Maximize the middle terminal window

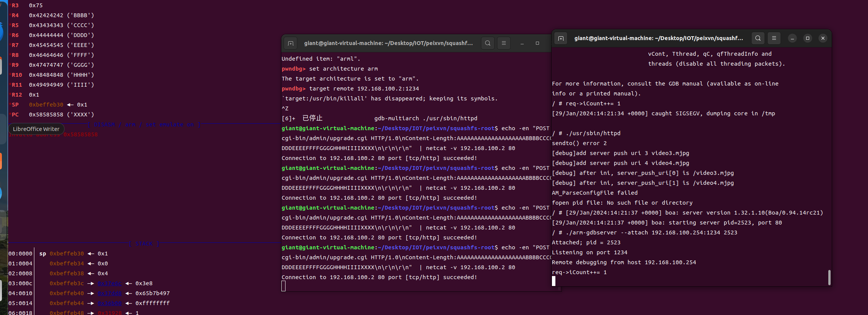tap(537, 43)
